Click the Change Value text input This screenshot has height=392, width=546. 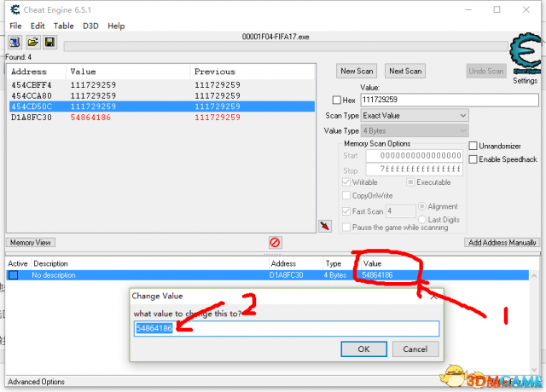click(287, 328)
